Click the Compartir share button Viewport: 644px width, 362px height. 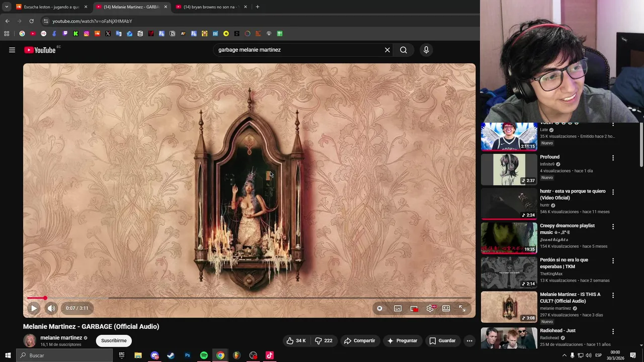coord(359,340)
